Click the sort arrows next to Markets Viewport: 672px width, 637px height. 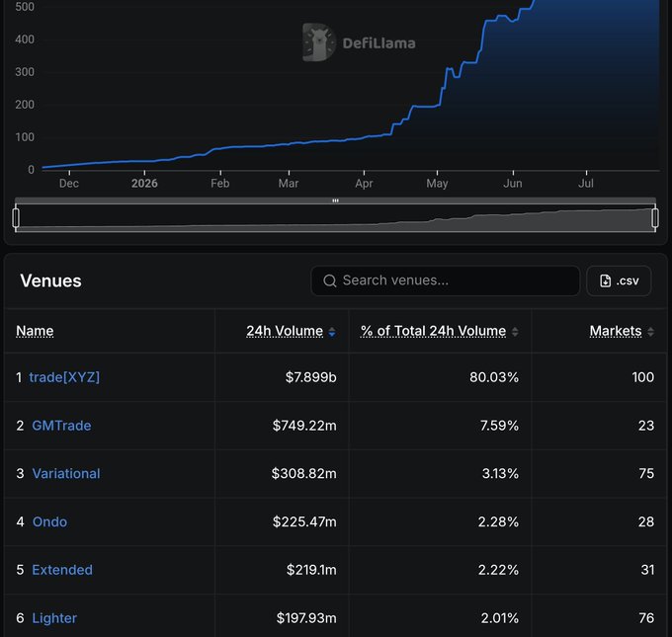(650, 332)
